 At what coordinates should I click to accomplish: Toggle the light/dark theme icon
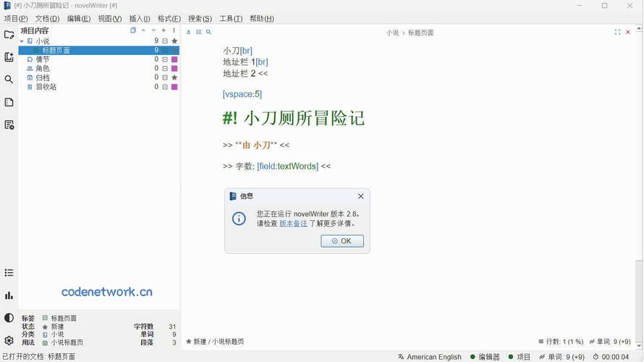[9, 318]
